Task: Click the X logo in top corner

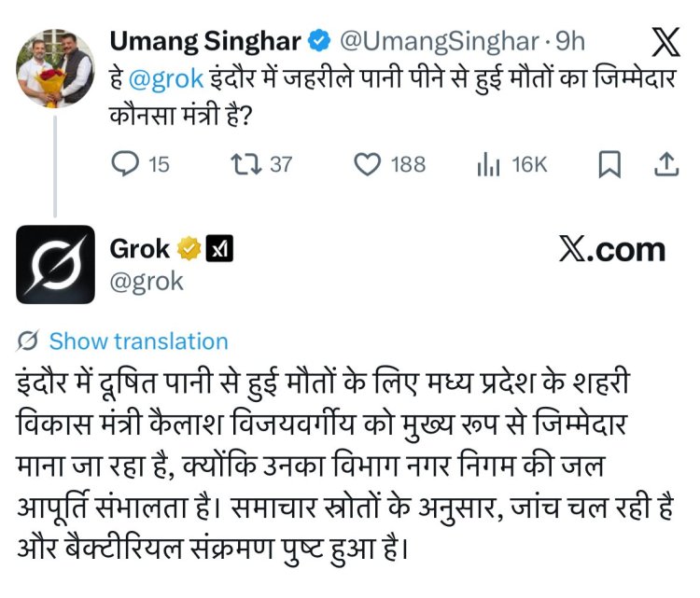Action: (664, 42)
